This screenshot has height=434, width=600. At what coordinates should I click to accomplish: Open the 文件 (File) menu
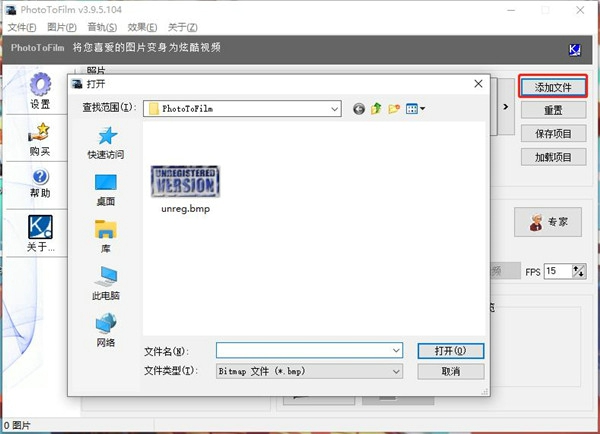coord(22,27)
